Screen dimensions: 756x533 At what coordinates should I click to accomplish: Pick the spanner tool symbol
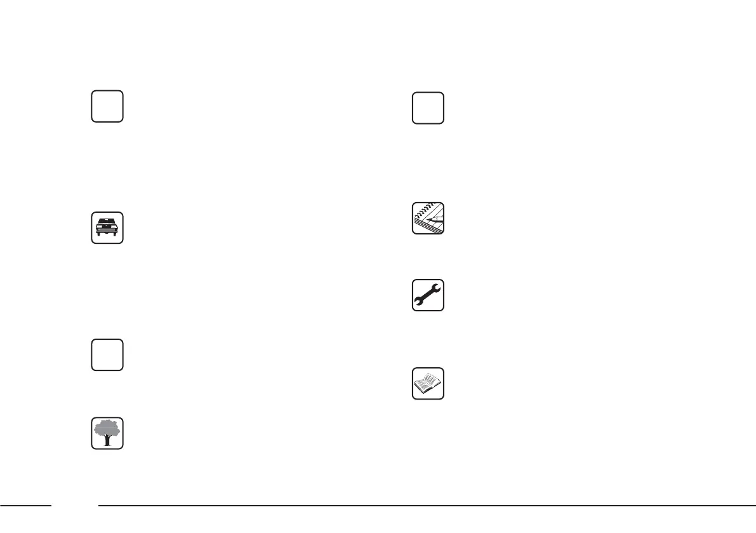pyautogui.click(x=428, y=295)
